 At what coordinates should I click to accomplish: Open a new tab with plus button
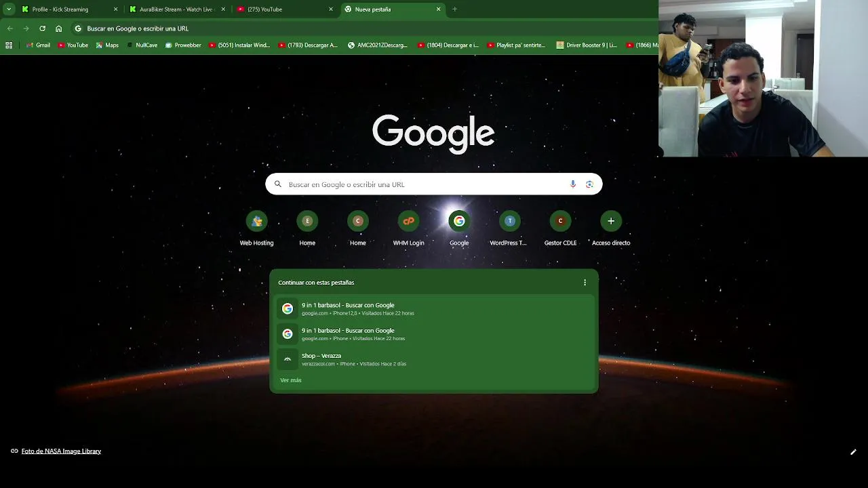(454, 9)
